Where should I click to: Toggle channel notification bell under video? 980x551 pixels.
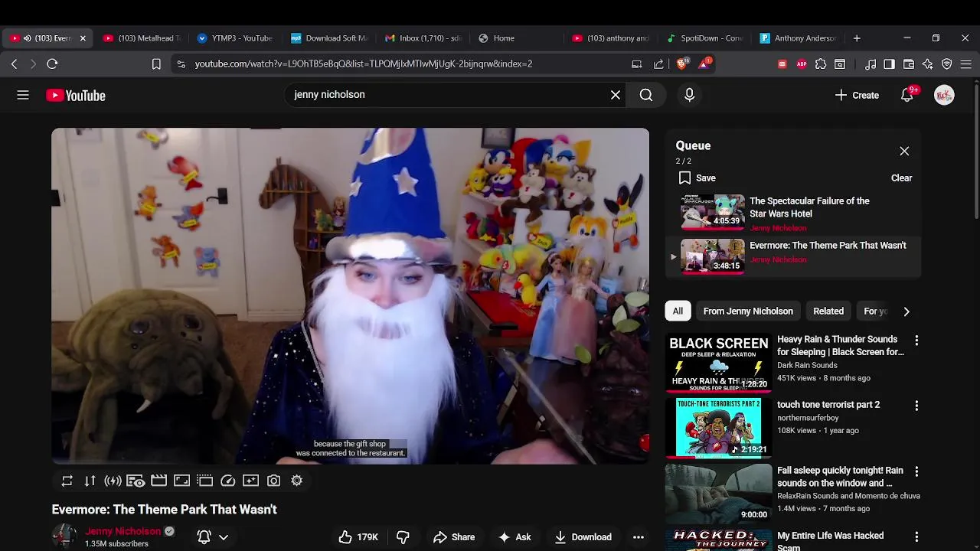(x=204, y=537)
